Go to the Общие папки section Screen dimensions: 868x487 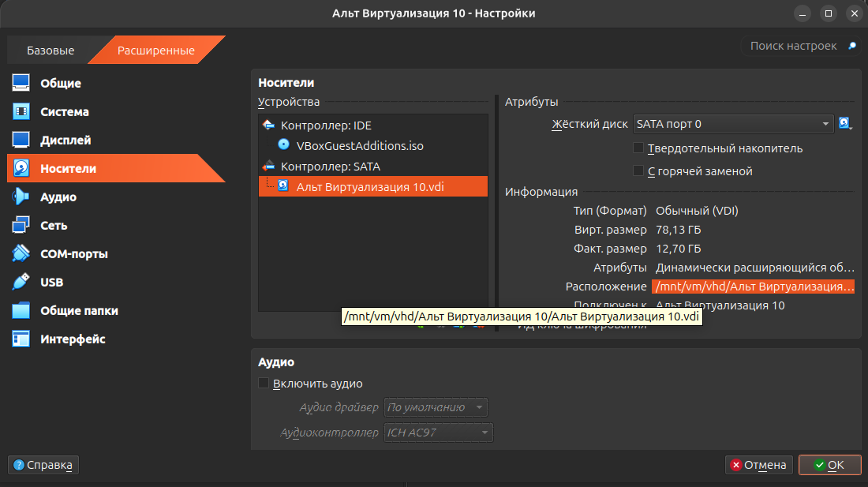(79, 311)
